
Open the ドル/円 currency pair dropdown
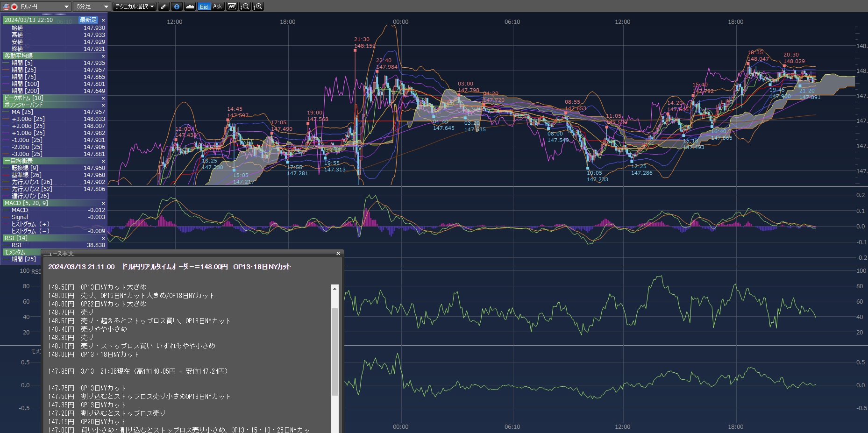coord(36,7)
